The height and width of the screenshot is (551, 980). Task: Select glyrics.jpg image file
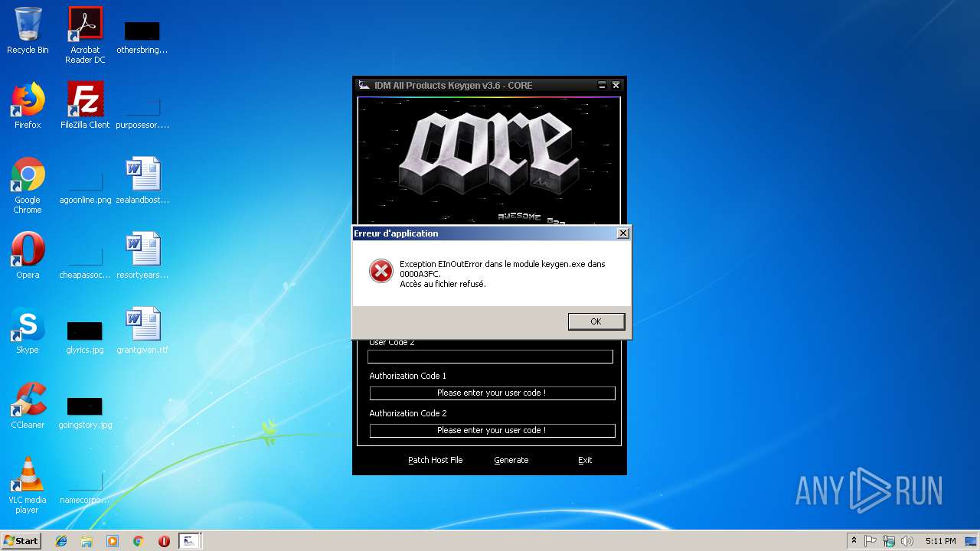pos(85,338)
